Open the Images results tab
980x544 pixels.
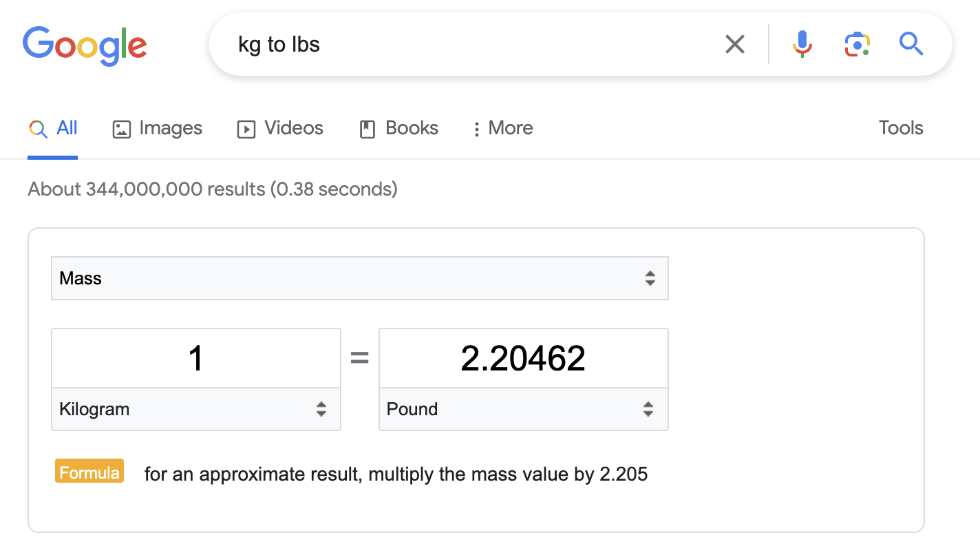coord(158,129)
